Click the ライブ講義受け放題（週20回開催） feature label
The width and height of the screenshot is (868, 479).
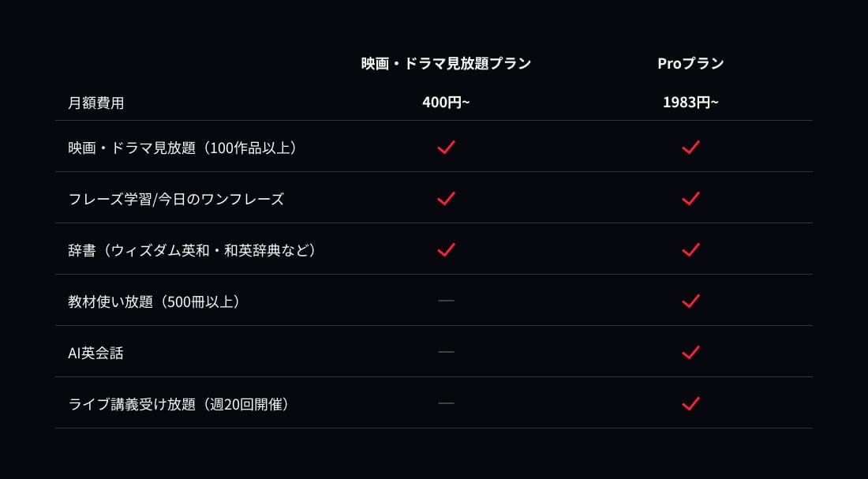[x=179, y=404]
